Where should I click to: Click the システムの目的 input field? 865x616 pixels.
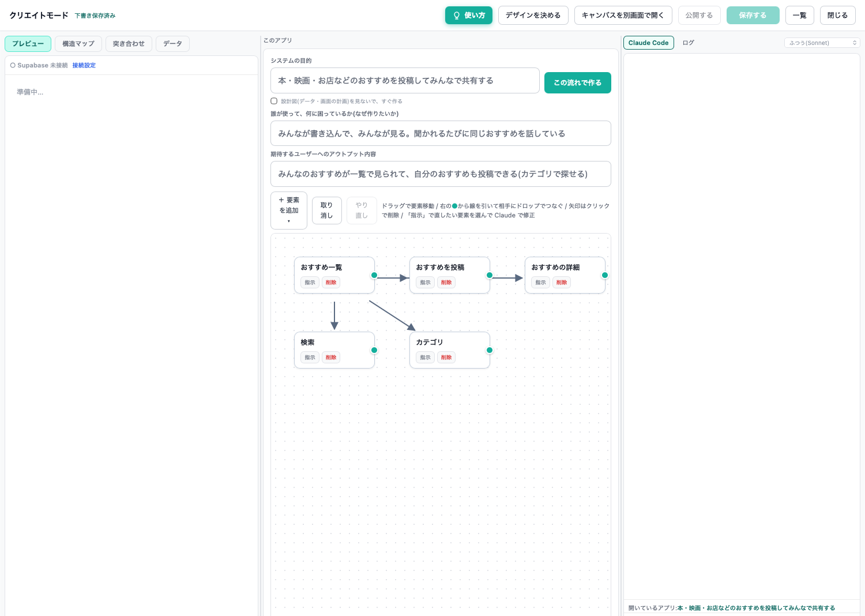click(405, 81)
